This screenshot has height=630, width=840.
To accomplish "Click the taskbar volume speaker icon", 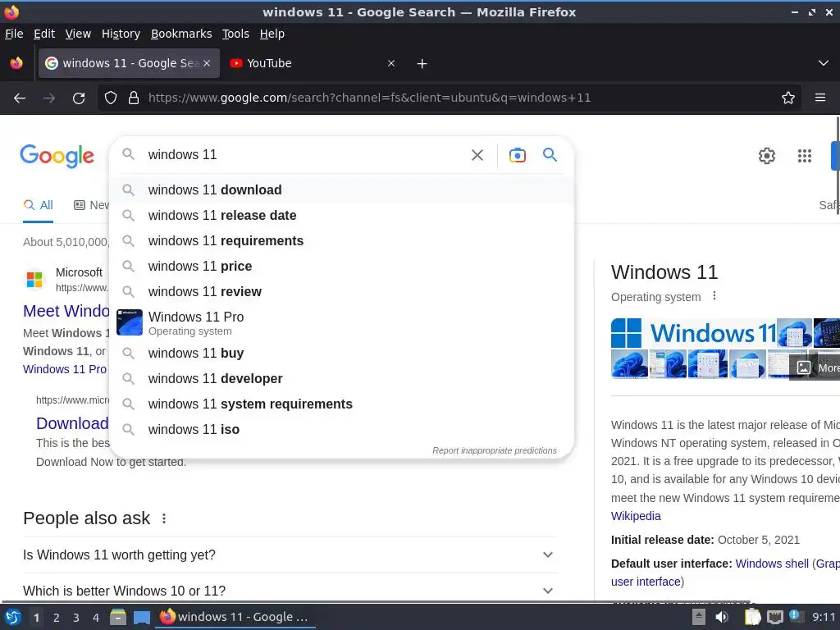I will pyautogui.click(x=722, y=617).
